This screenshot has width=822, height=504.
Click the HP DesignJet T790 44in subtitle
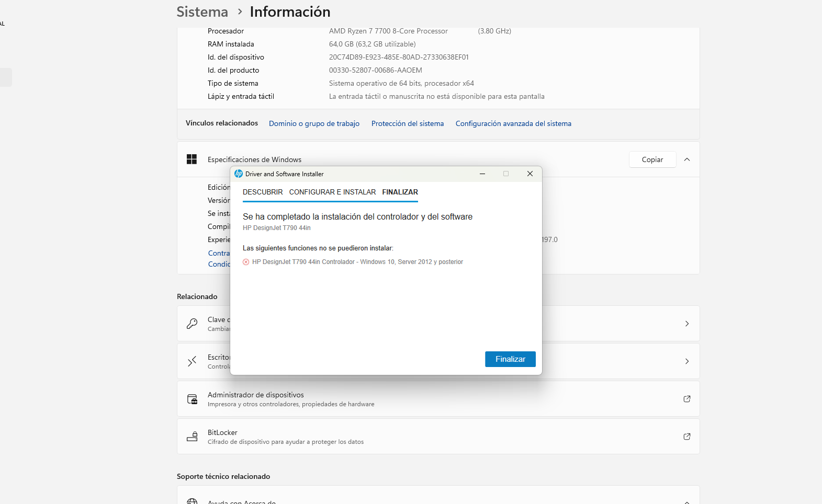[277, 228]
